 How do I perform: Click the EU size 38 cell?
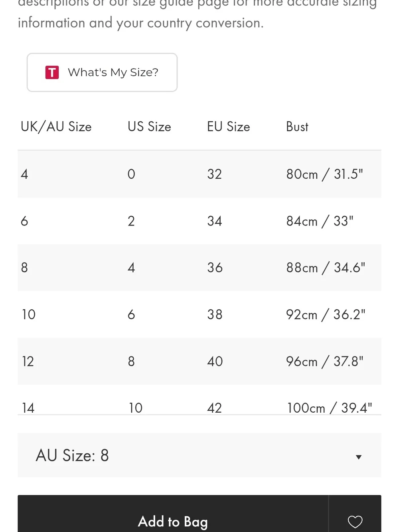click(x=215, y=314)
